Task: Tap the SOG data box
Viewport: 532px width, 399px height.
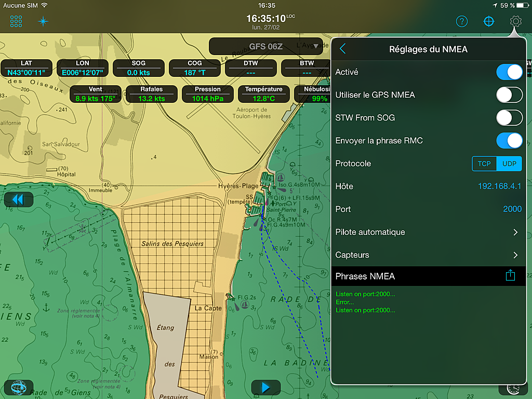Action: (x=138, y=68)
